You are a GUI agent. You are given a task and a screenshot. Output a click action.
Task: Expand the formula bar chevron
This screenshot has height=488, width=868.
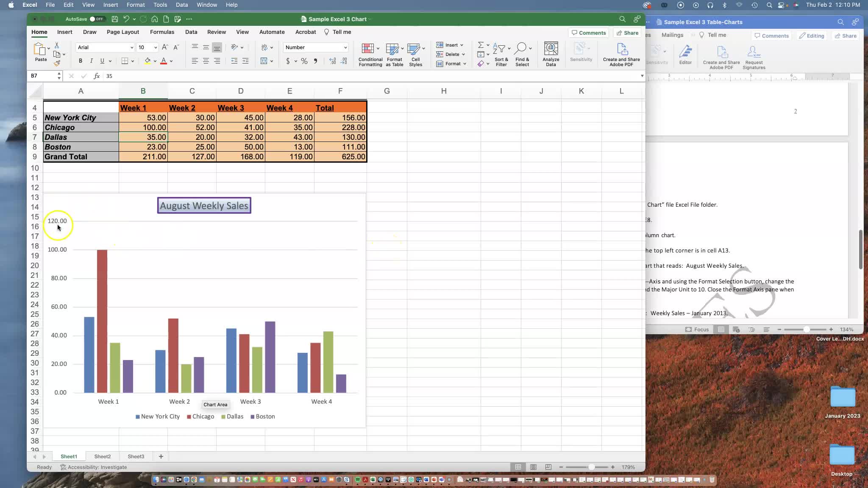[642, 76]
